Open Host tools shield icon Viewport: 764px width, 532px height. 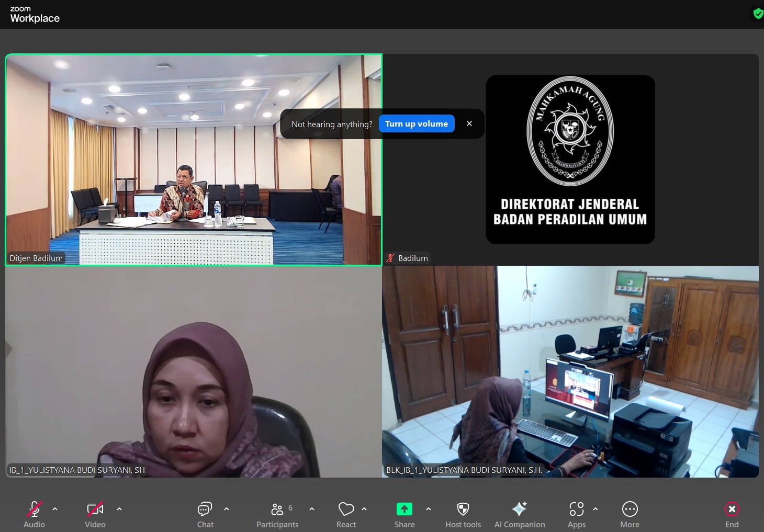point(463,509)
